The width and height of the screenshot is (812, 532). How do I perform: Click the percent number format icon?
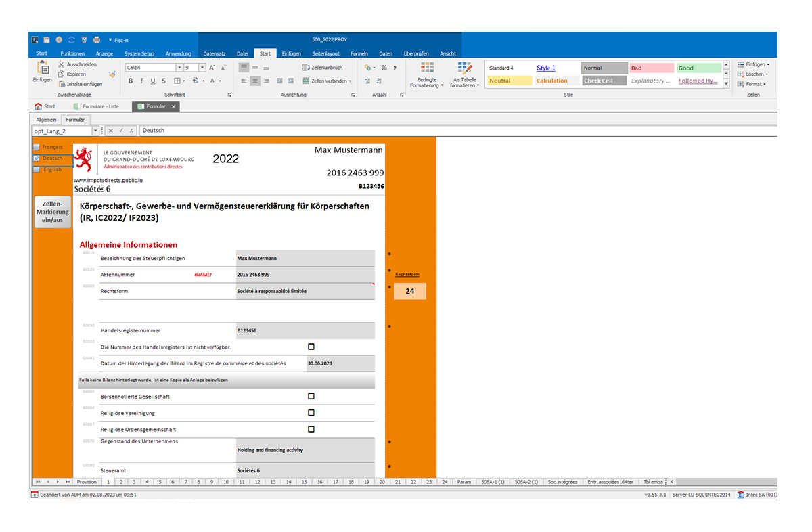point(384,68)
